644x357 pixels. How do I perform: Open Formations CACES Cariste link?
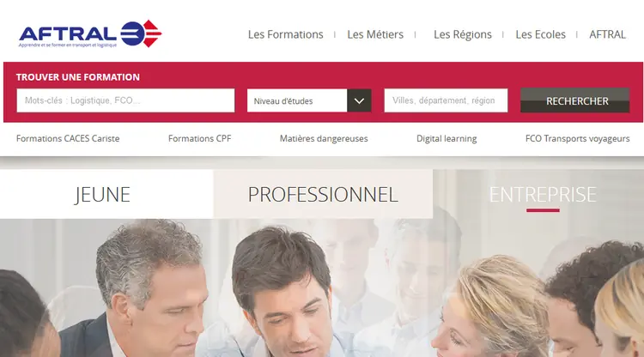coord(68,139)
